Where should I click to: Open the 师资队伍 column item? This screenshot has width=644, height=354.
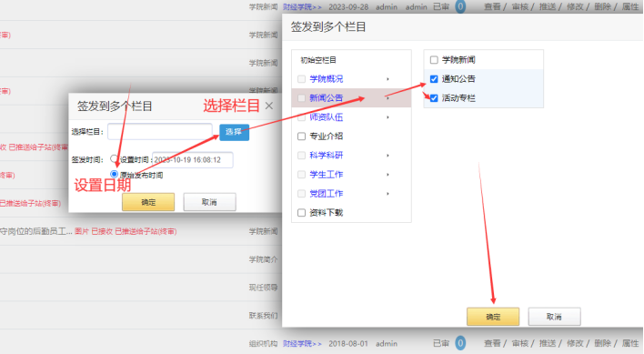pos(327,117)
